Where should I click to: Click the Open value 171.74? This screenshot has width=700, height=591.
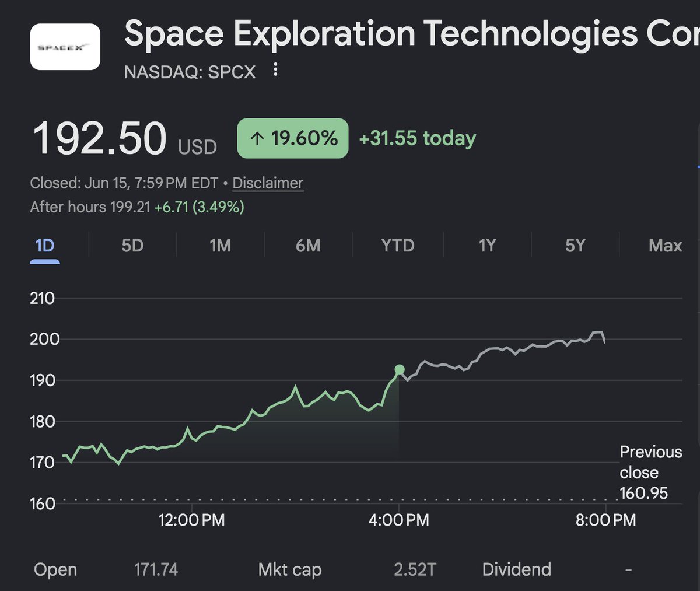(156, 569)
